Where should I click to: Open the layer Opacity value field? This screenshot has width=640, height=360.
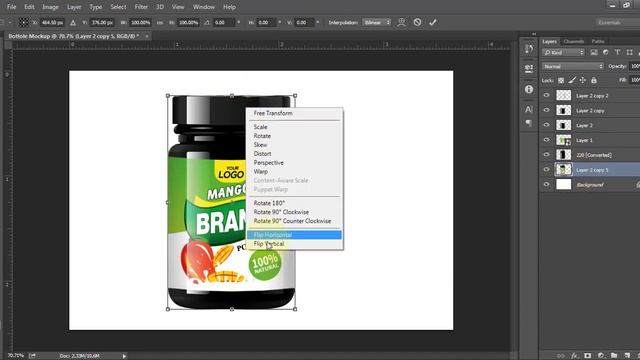[x=635, y=66]
